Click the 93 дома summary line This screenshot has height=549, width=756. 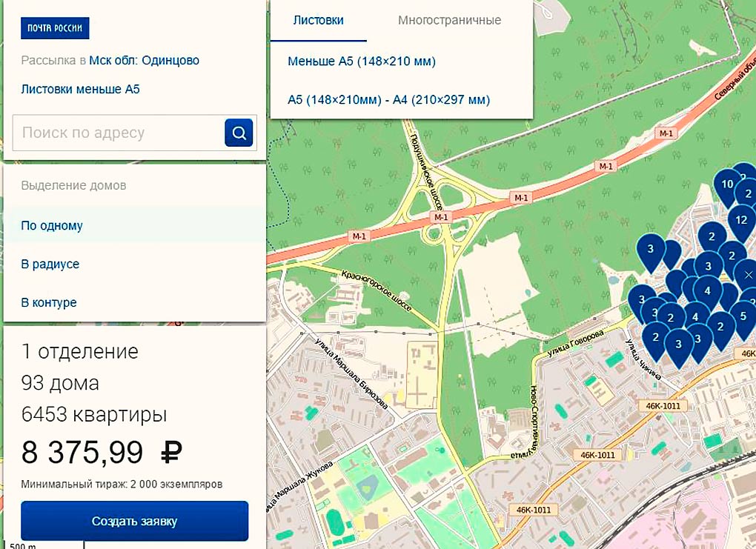(60, 383)
